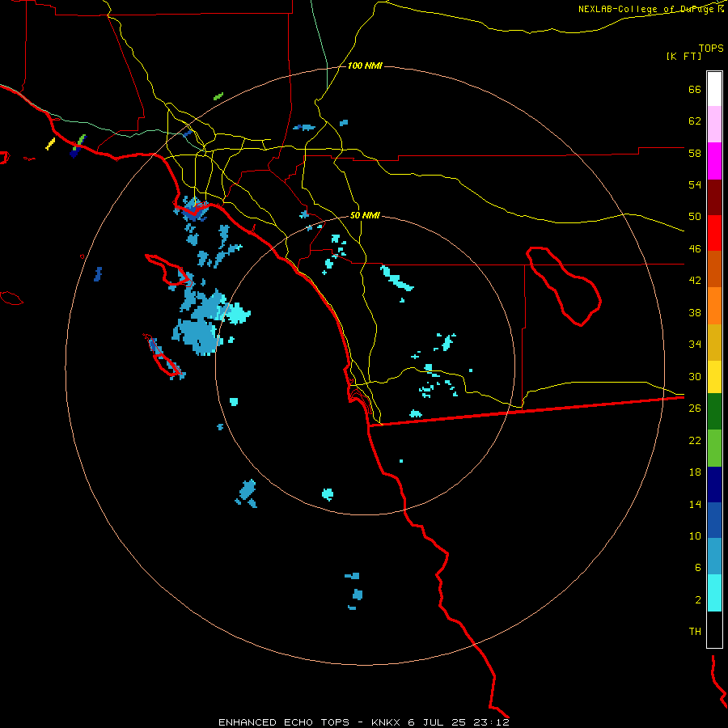Click the navy blue legend swatch
This screenshot has height=728, width=728.
(x=714, y=485)
